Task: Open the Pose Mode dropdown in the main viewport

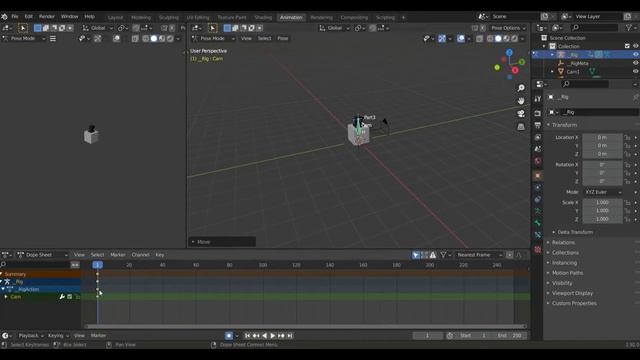Action: point(213,38)
